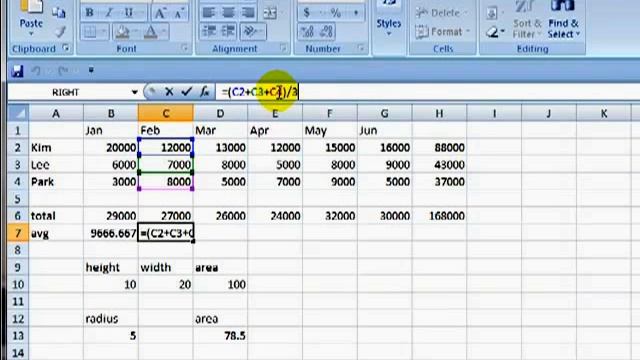Open Customize Quick Access Toolbar dropdown

click(91, 70)
